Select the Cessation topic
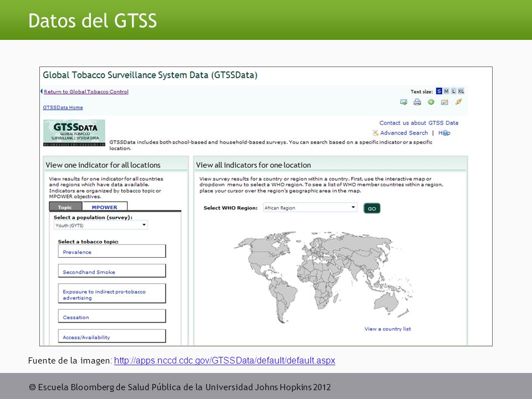532x399 pixels. [x=112, y=316]
